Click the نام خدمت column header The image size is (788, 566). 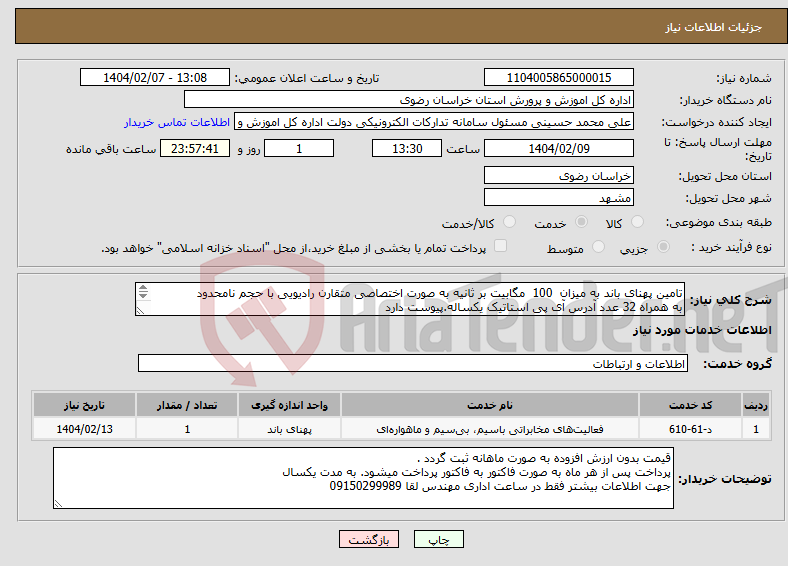click(x=490, y=405)
